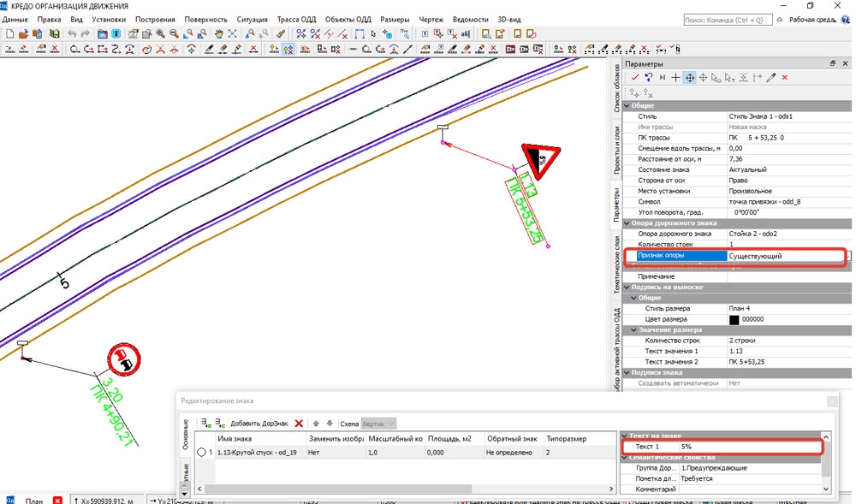This screenshot has height=504, width=856.
Task: Click the Undo arrow in the main toolbar
Action: 71,34
